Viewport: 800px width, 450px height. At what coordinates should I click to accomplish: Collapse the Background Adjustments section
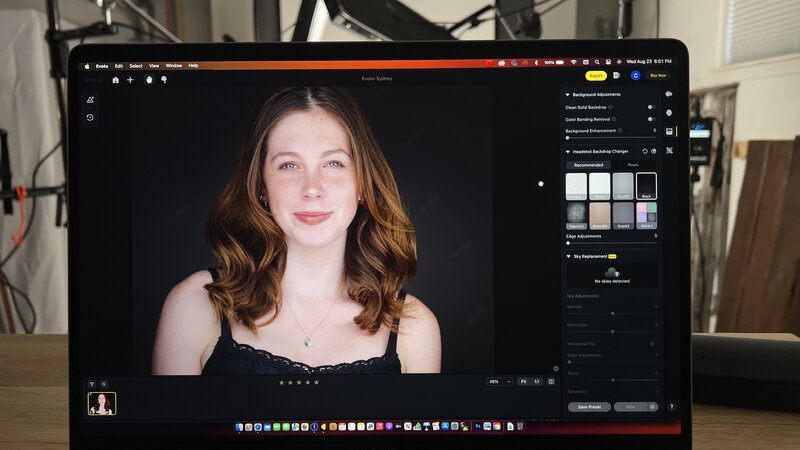pyautogui.click(x=568, y=95)
